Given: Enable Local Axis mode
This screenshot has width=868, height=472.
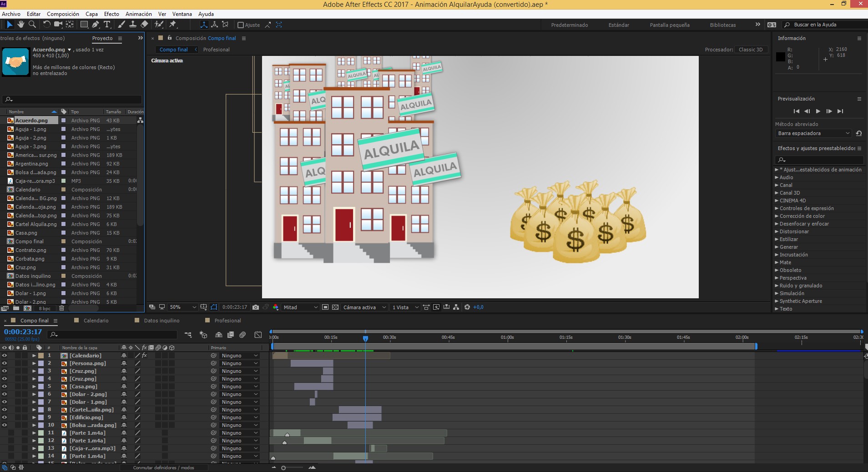Looking at the screenshot, I should 204,25.
